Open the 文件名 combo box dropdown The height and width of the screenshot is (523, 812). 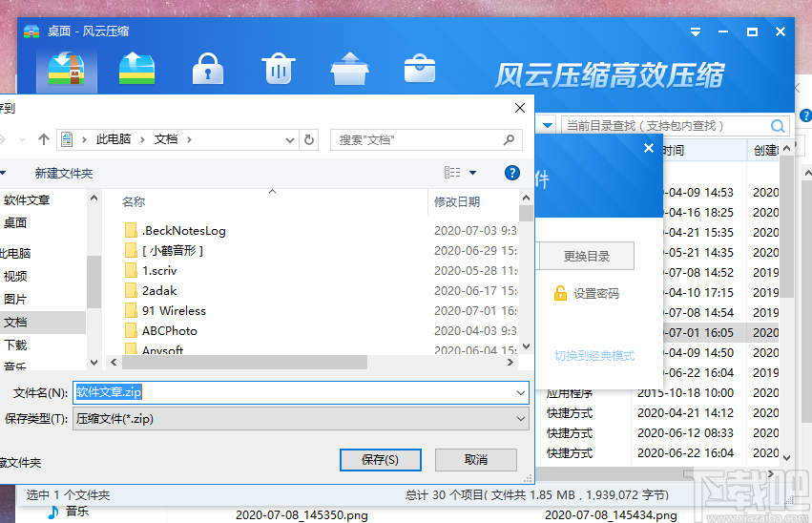(x=521, y=393)
